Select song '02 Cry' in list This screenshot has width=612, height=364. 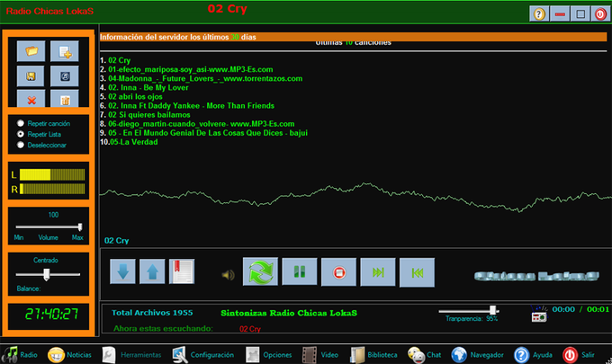(x=119, y=60)
